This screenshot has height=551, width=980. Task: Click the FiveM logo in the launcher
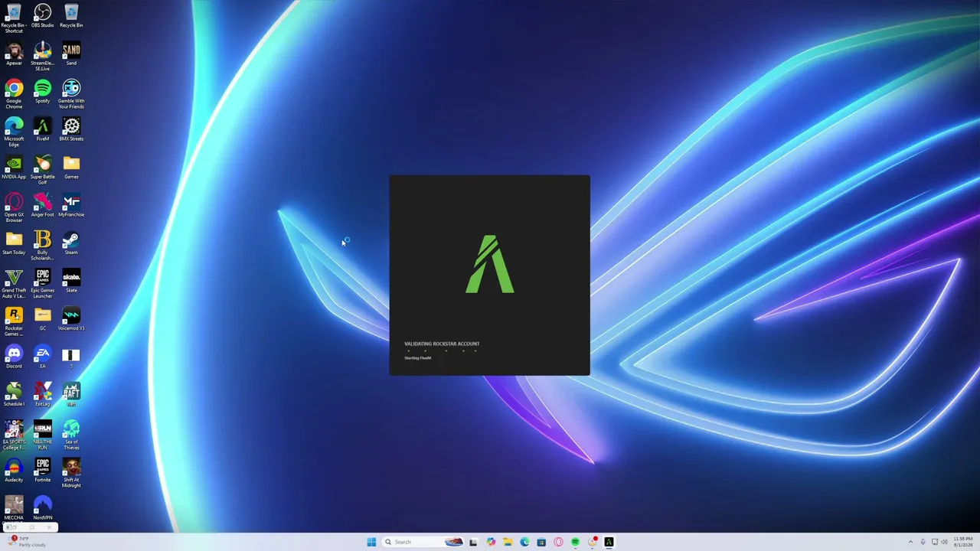490,264
